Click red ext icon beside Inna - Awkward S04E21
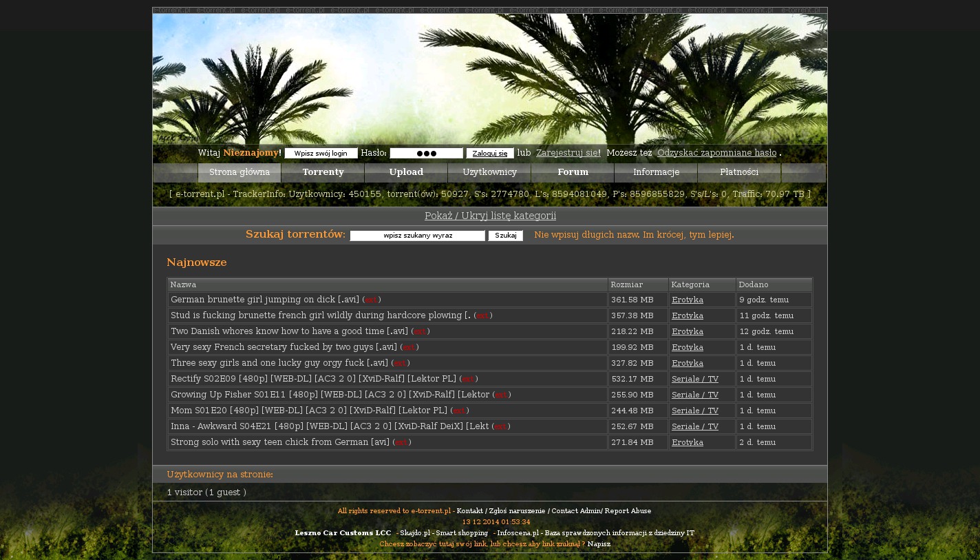 500,427
